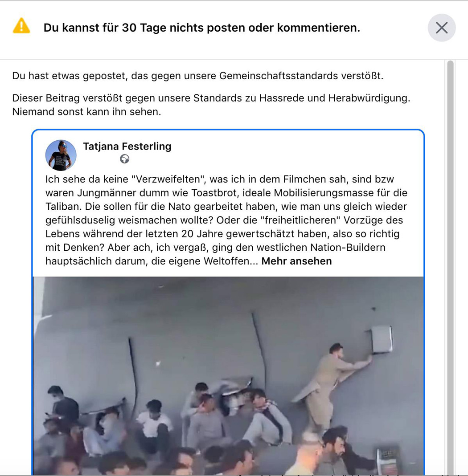Open the video thumbnail in the post
The image size is (468, 476).
coord(228,376)
